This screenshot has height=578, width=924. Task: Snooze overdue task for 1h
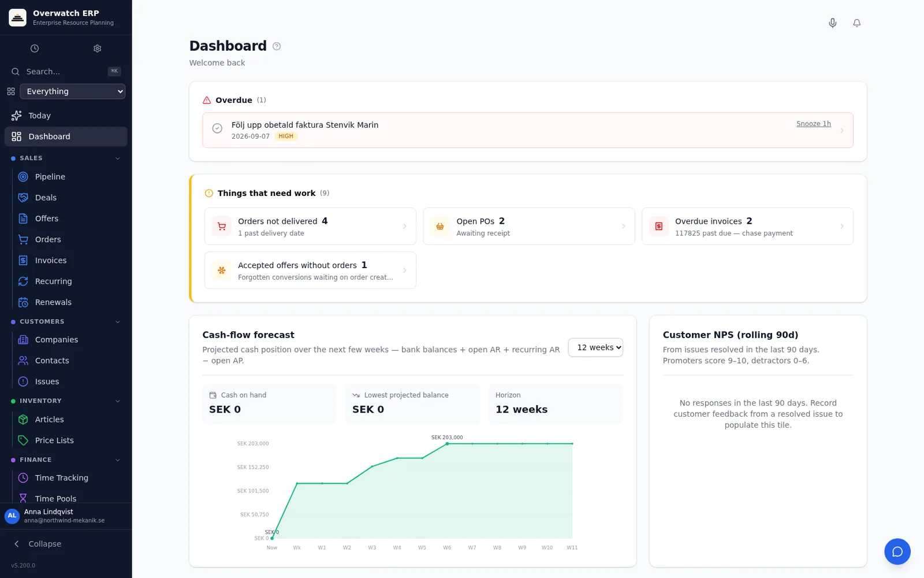point(813,124)
